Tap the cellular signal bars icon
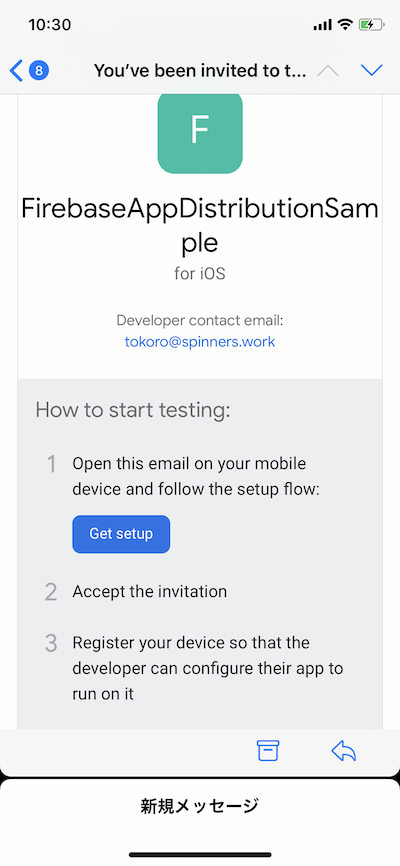The image size is (400, 866). (x=323, y=25)
